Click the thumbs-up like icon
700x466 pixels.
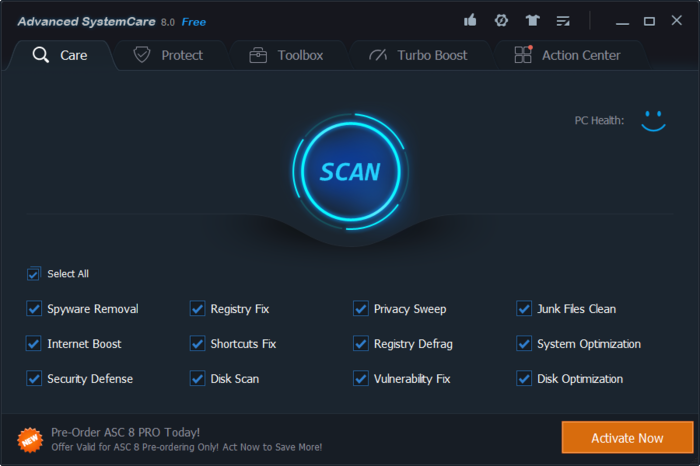[471, 20]
